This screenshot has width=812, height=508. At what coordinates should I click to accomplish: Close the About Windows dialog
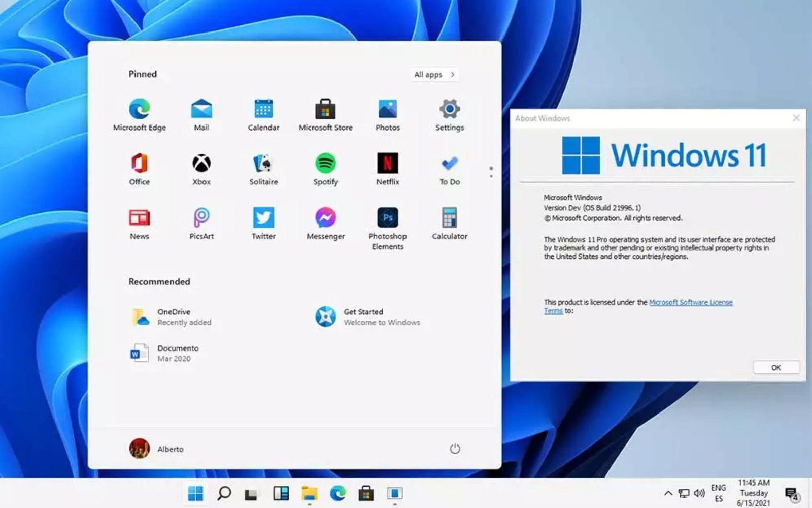(x=796, y=118)
